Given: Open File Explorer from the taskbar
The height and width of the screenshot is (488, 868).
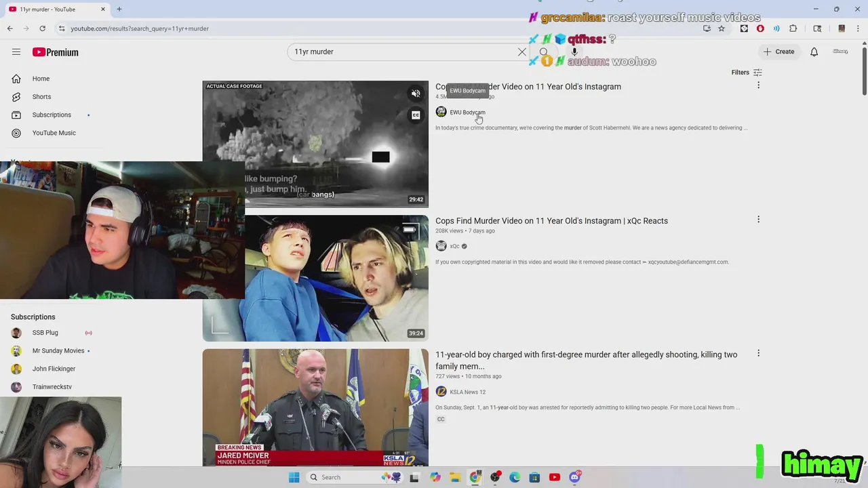Looking at the screenshot, I should pos(455,477).
